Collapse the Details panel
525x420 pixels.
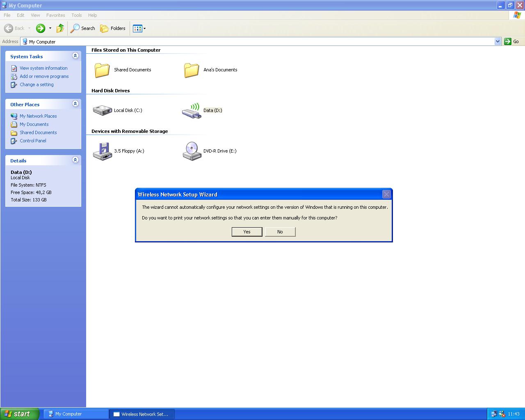point(75,160)
